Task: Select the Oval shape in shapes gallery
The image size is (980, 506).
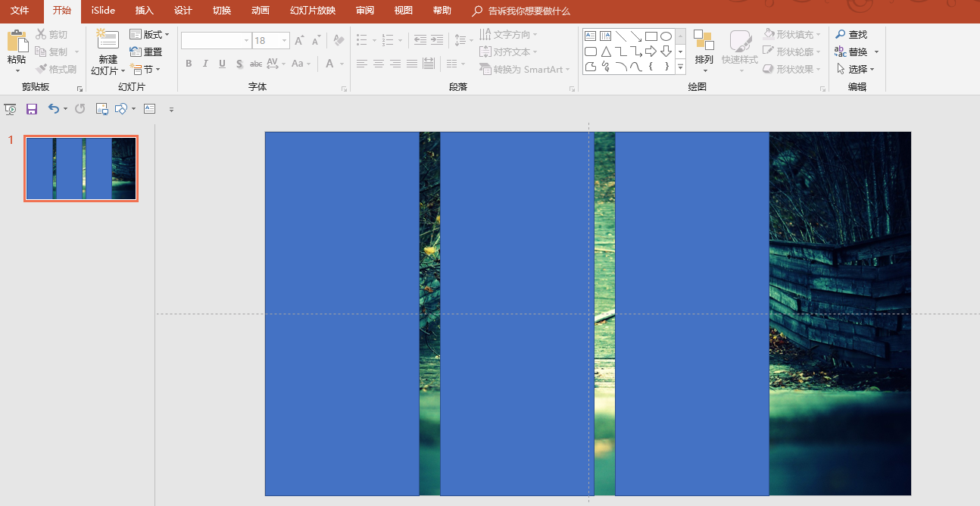Action: pos(666,36)
